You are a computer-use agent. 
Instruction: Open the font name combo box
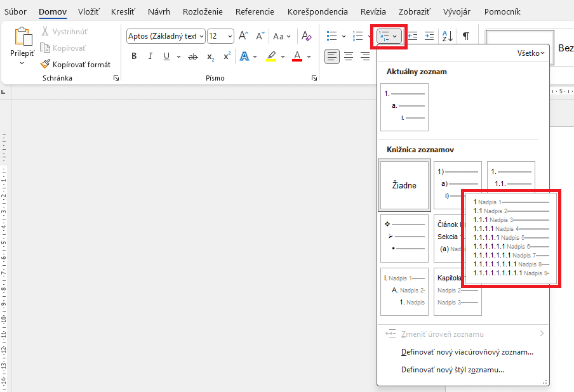[x=166, y=36]
